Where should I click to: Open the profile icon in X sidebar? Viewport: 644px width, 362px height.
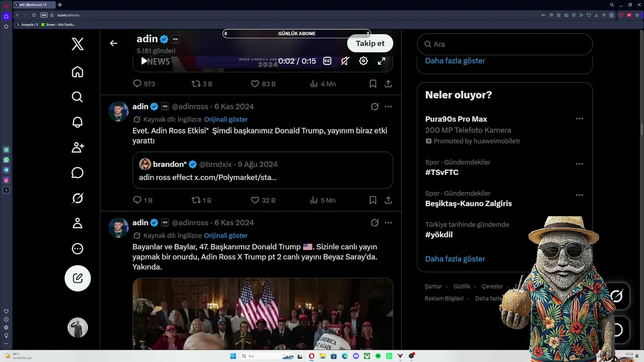[77, 223]
